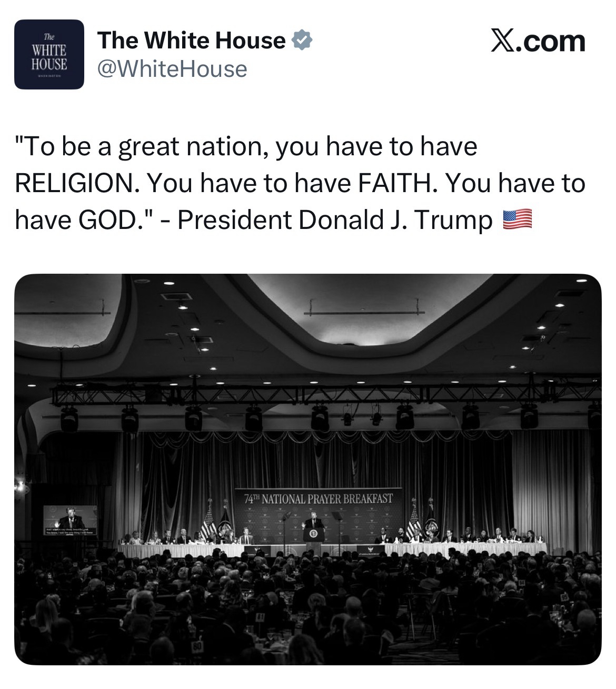Click the speaker standing at the podium
Screen dimensions: 616x689
click(314, 522)
